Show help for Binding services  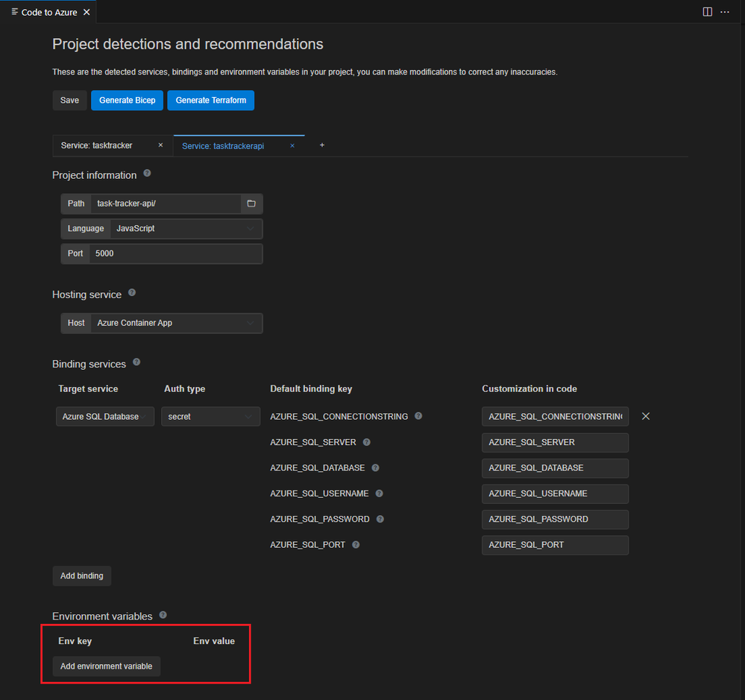click(136, 362)
